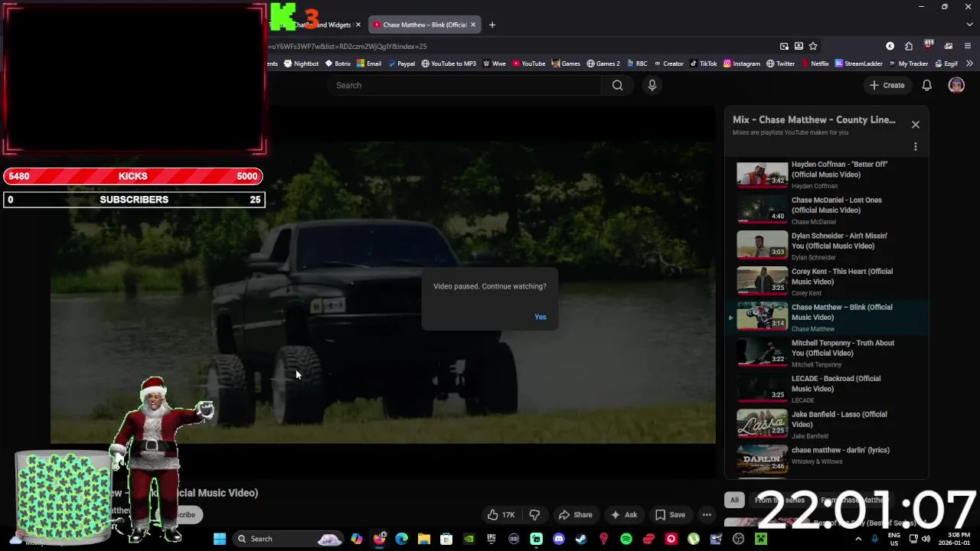This screenshot has width=980, height=551.
Task: Open Mitchell Tenpenny Truth About You
Action: click(x=827, y=354)
